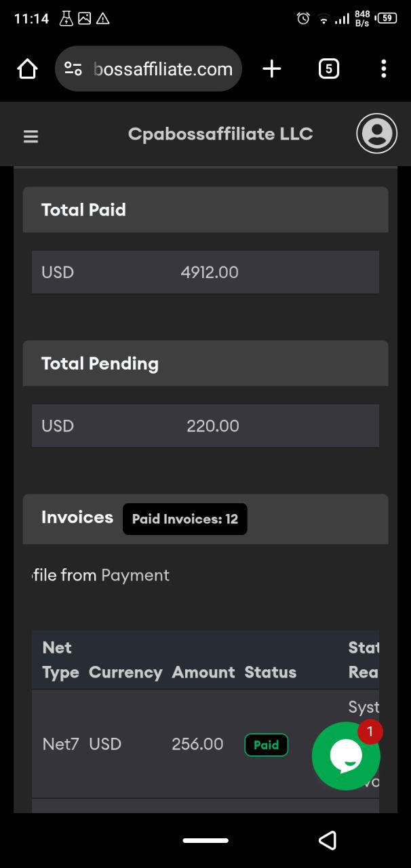411x868 pixels.
Task: Tap the alarm icon in status bar
Action: pyautogui.click(x=303, y=18)
